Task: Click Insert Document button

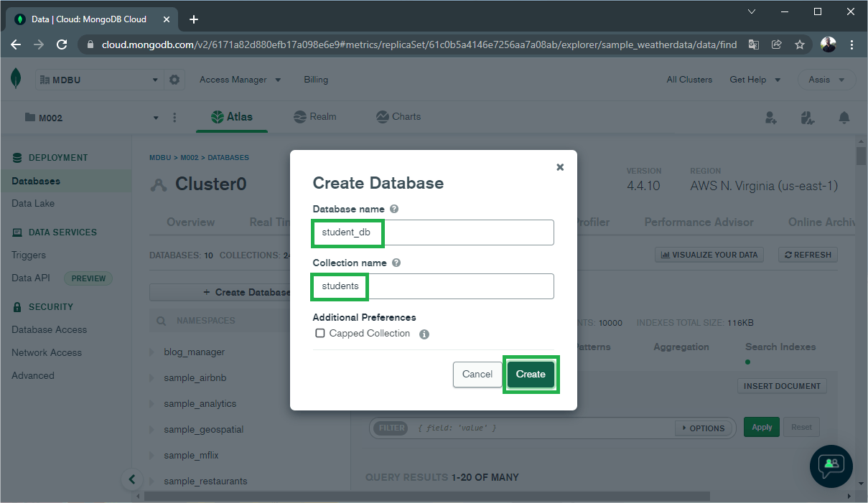Action: 782,386
